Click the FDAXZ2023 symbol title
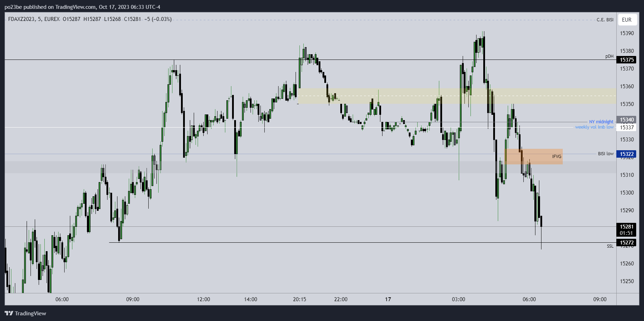 click(x=22, y=19)
